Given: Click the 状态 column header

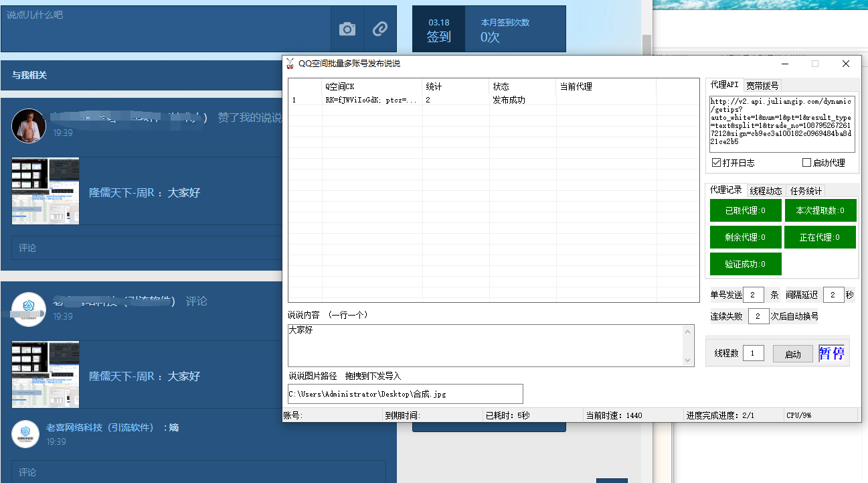Looking at the screenshot, I should [523, 86].
